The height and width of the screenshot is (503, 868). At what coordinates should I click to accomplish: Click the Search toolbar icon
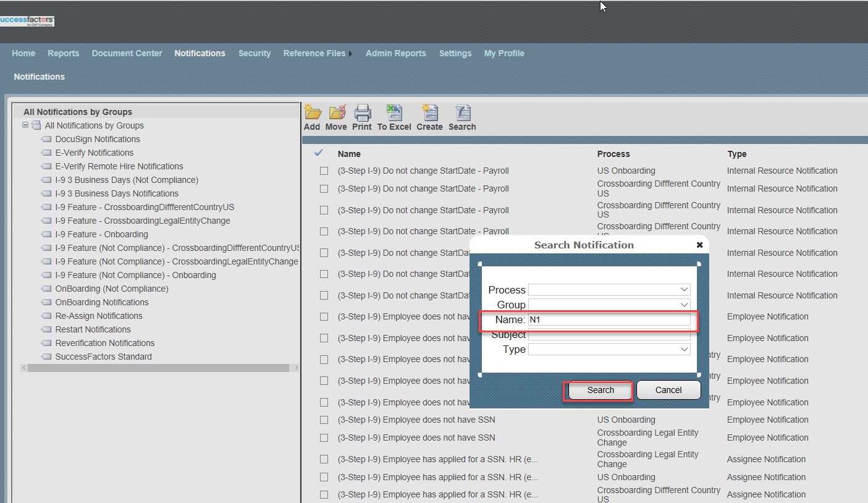[x=463, y=112]
